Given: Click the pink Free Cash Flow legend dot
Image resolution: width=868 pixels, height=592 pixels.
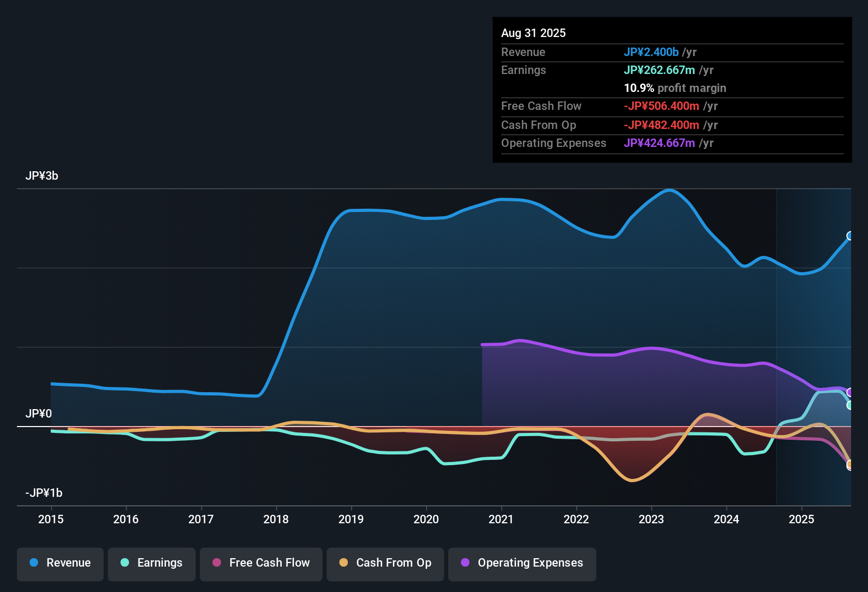Looking at the screenshot, I should pos(216,563).
